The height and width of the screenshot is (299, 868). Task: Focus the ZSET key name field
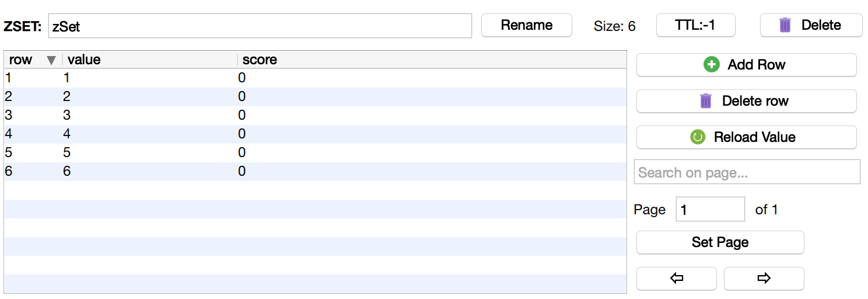pos(260,26)
